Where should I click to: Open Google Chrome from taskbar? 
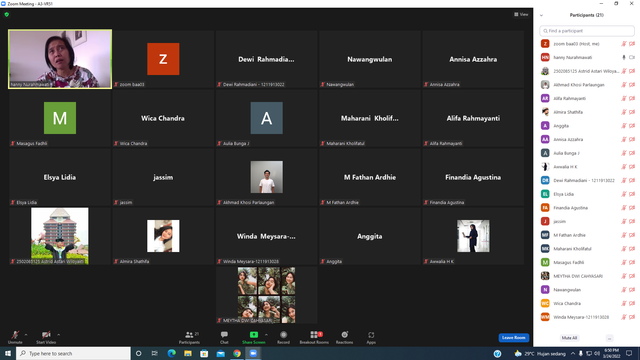click(237, 353)
